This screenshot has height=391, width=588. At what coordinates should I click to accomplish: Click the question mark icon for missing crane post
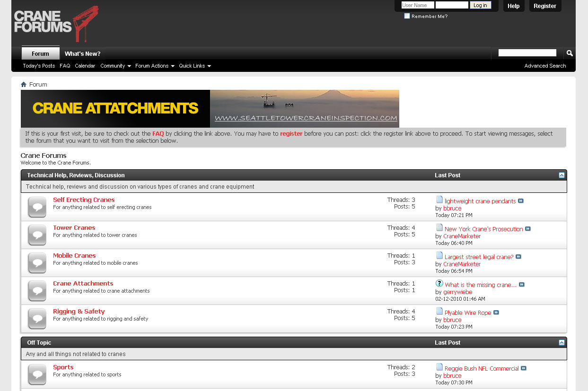click(439, 284)
